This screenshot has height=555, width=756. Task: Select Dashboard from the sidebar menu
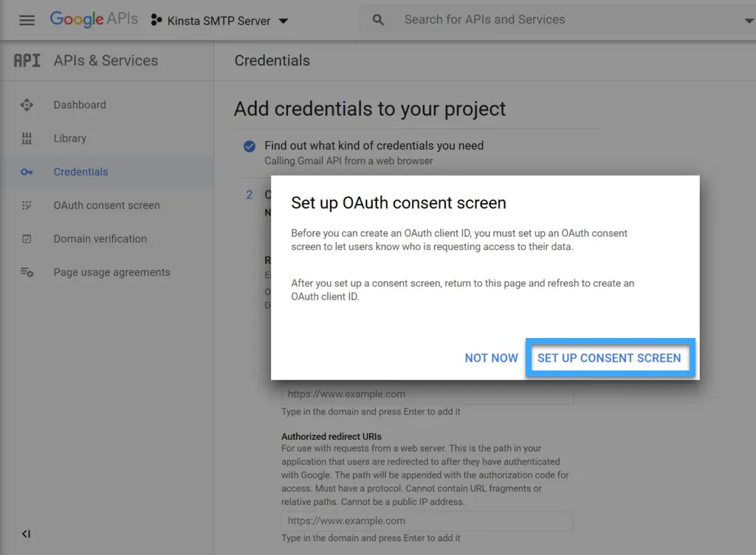80,105
